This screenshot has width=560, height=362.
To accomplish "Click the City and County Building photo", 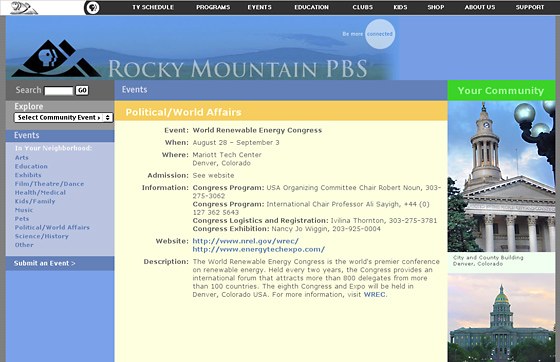I will click(x=501, y=176).
